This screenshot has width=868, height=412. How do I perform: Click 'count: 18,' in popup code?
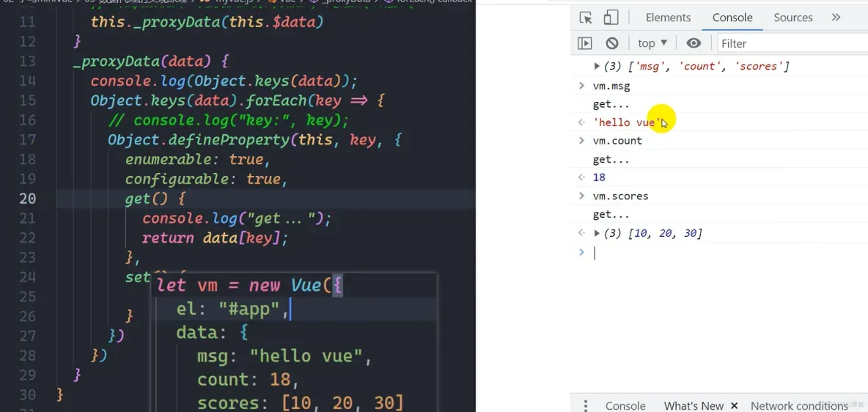click(248, 379)
